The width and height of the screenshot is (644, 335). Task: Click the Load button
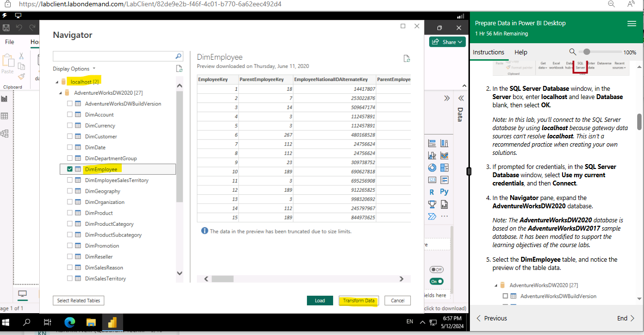pos(320,301)
